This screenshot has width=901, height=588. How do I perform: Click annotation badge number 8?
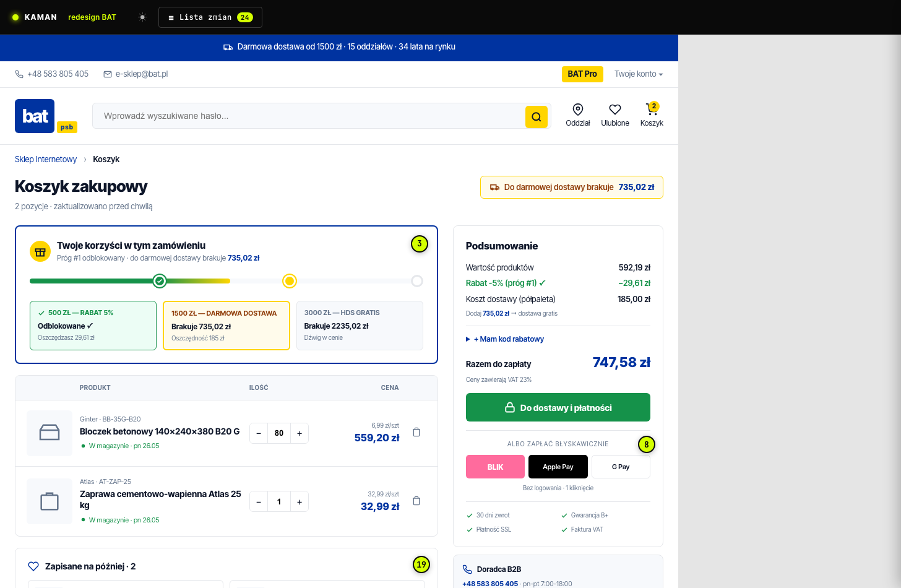[x=647, y=444]
